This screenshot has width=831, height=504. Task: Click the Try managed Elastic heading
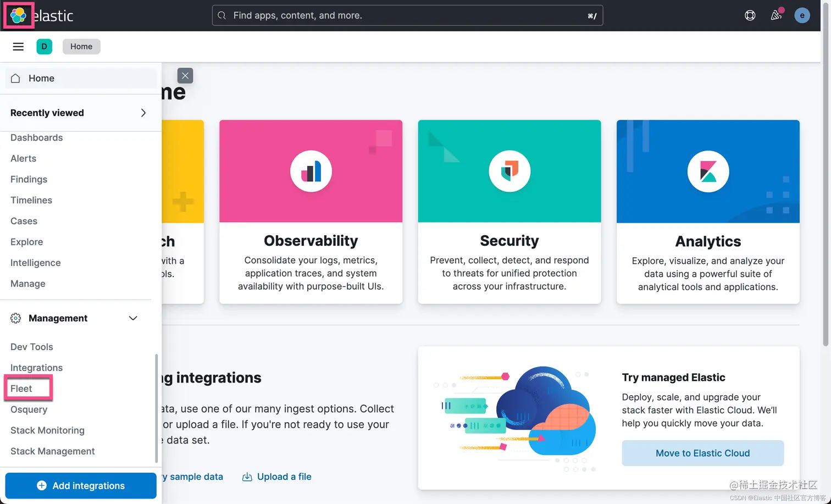(673, 377)
